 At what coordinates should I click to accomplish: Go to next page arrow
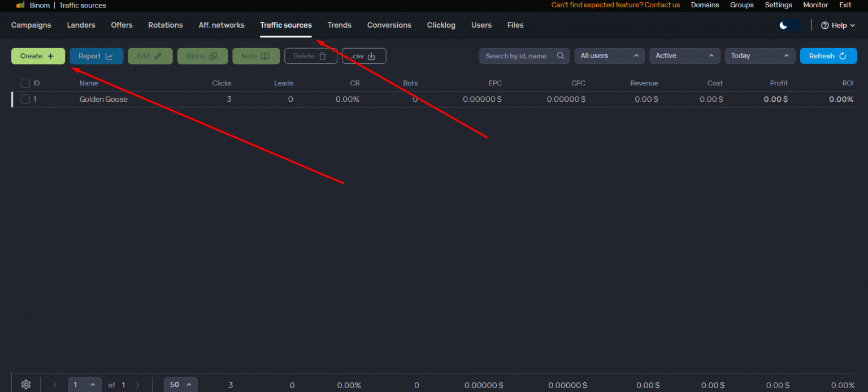click(x=137, y=385)
